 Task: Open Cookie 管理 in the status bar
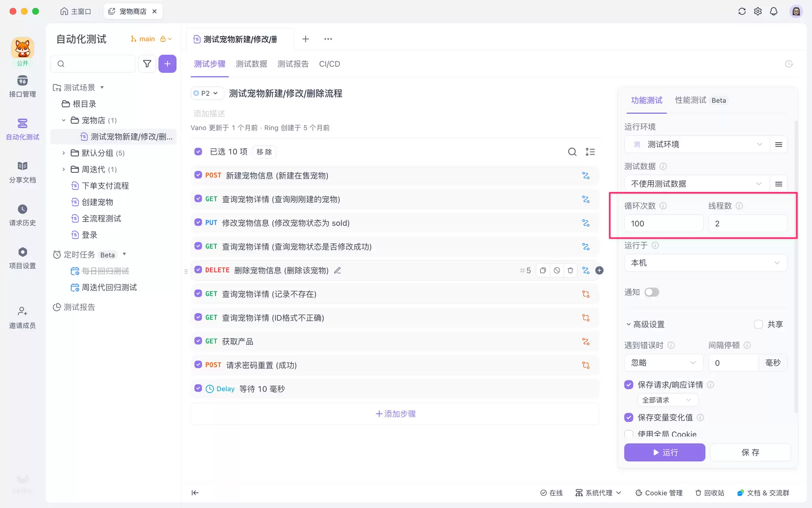[659, 493]
